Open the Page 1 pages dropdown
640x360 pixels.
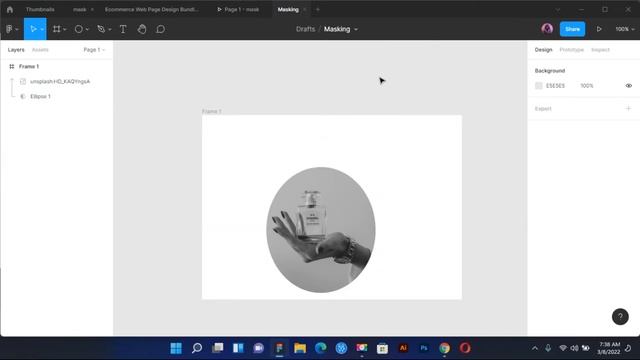tap(94, 50)
